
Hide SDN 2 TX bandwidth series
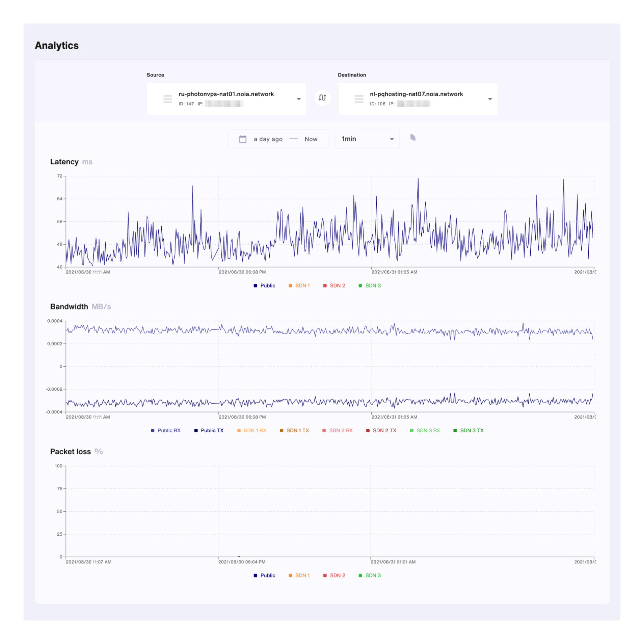pos(384,430)
